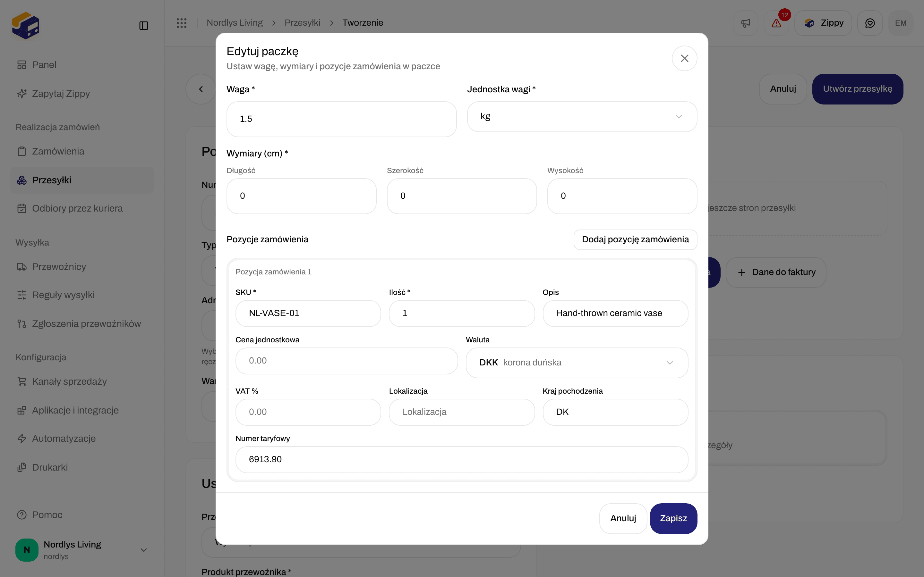Open the Zippy assistant button

click(823, 23)
